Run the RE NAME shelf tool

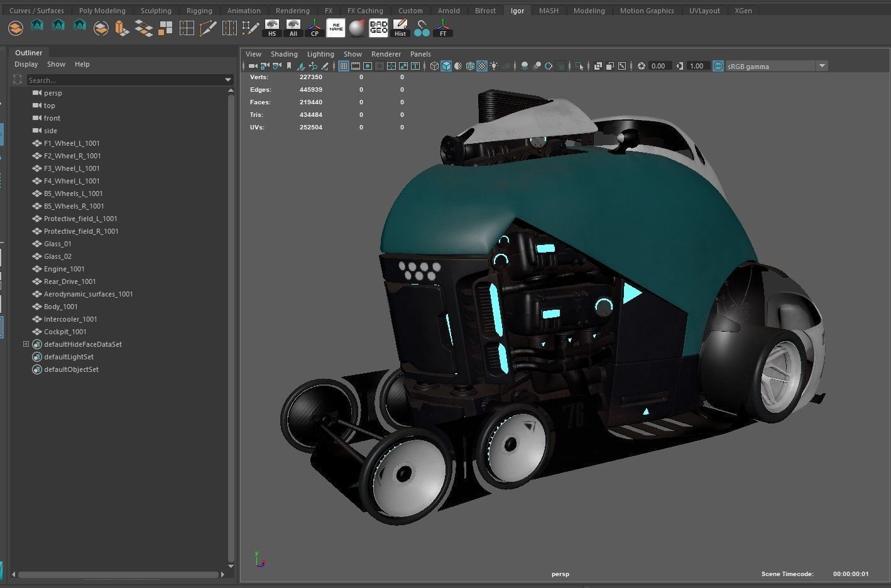click(336, 28)
